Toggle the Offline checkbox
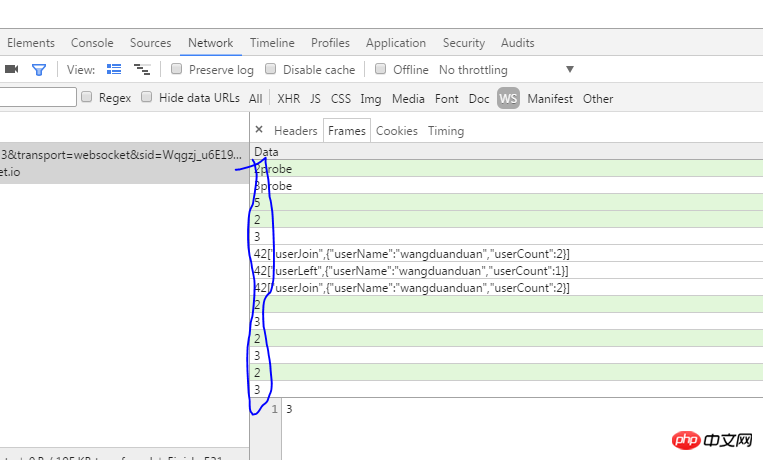The width and height of the screenshot is (763, 460). (x=381, y=70)
